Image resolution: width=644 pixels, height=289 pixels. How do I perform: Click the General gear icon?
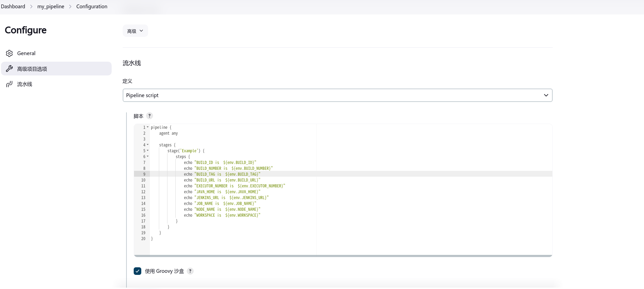(9, 53)
